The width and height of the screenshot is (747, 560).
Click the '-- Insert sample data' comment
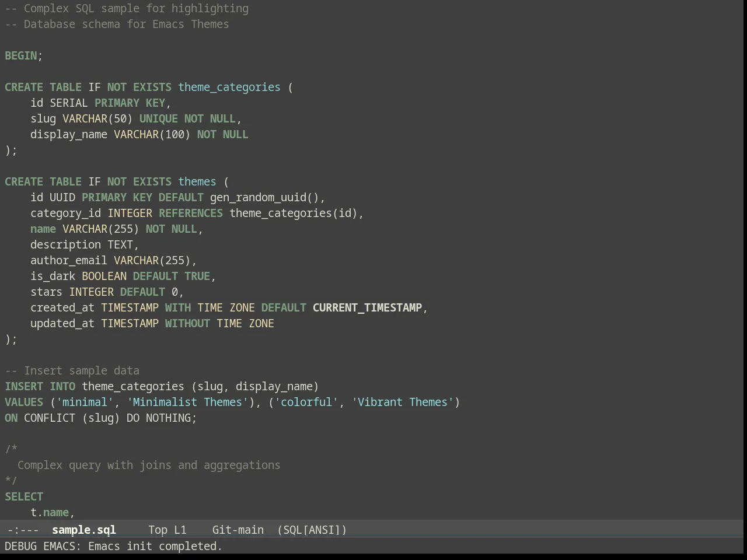click(72, 370)
